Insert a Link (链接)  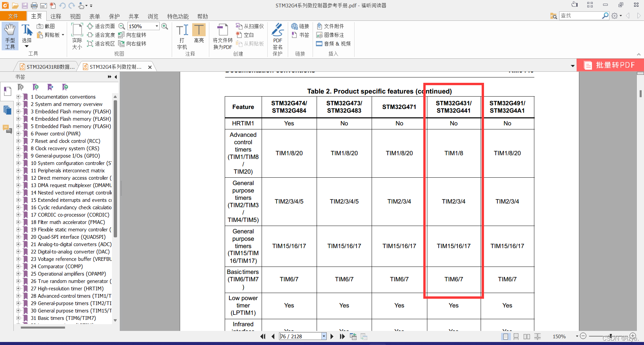(x=300, y=26)
